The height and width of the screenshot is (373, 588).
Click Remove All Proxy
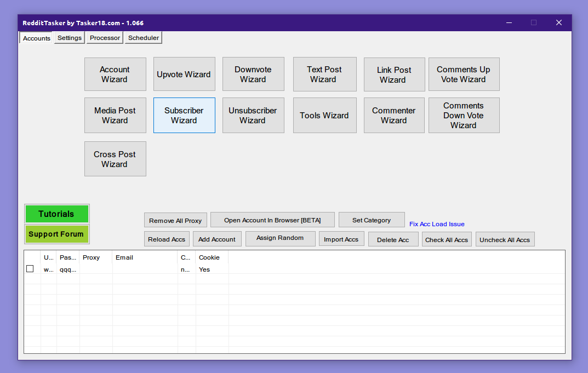point(175,220)
